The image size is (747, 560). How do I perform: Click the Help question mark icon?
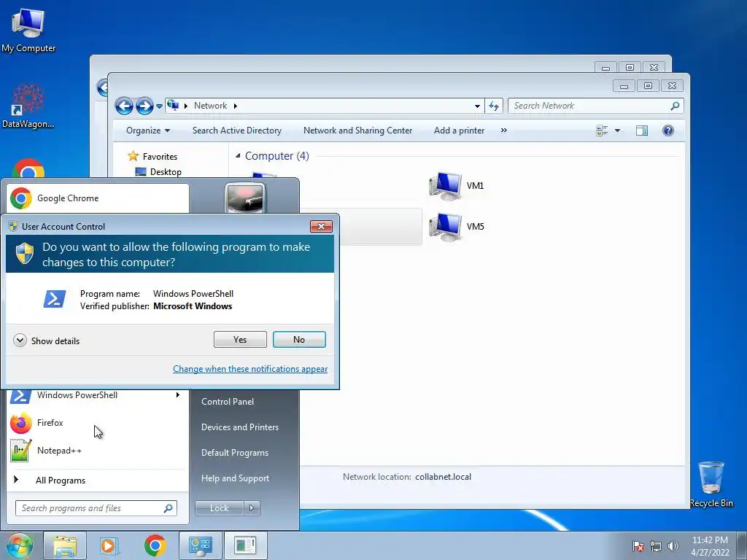(x=668, y=131)
